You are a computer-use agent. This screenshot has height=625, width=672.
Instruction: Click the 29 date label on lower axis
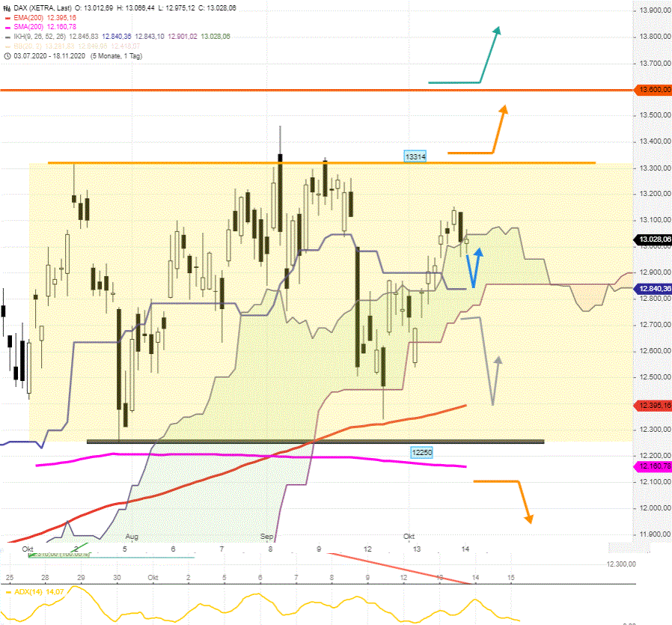click(81, 578)
